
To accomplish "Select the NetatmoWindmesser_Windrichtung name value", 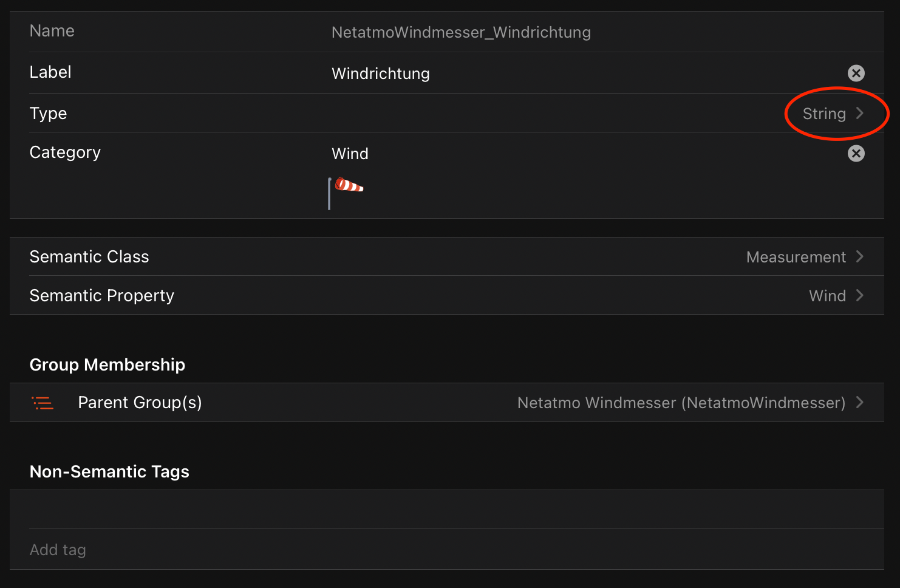I will (x=461, y=32).
